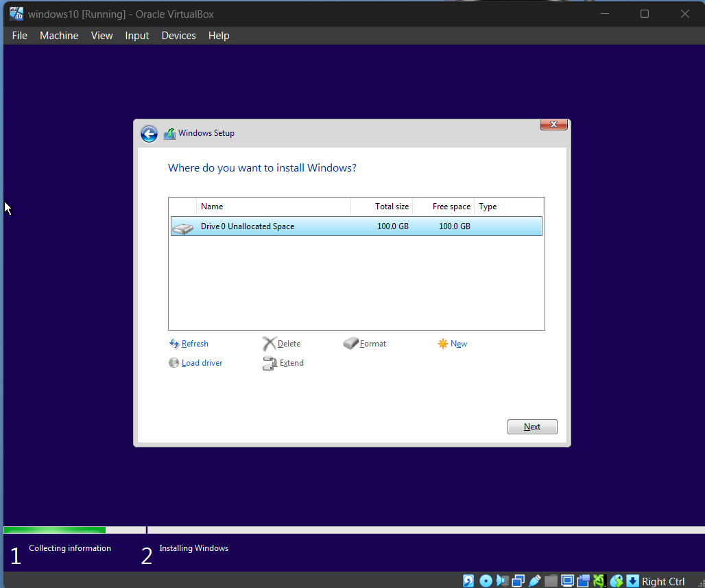Open the View menu

tap(101, 36)
